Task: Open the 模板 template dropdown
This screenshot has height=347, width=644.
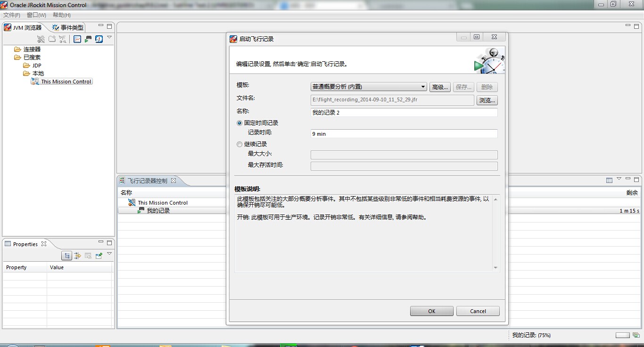Action: pyautogui.click(x=368, y=87)
